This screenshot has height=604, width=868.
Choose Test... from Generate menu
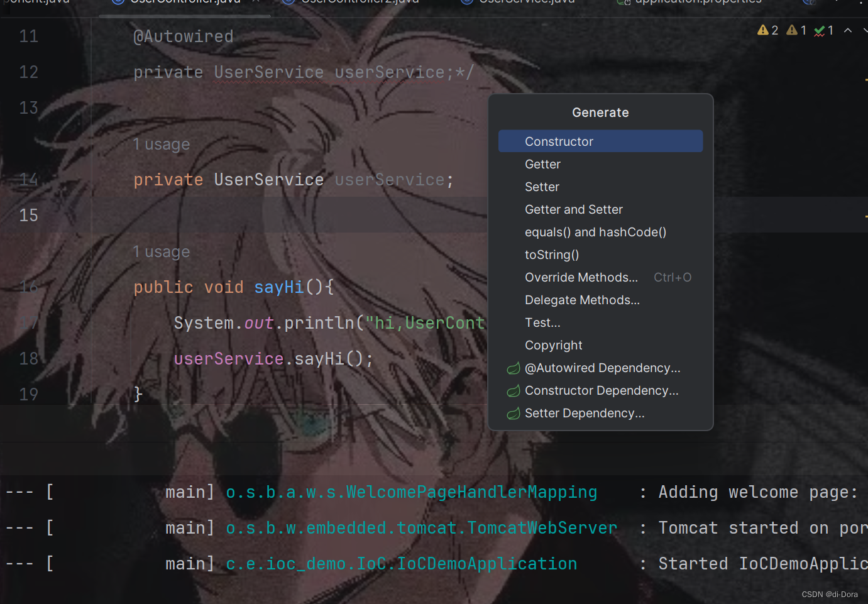click(600, 322)
